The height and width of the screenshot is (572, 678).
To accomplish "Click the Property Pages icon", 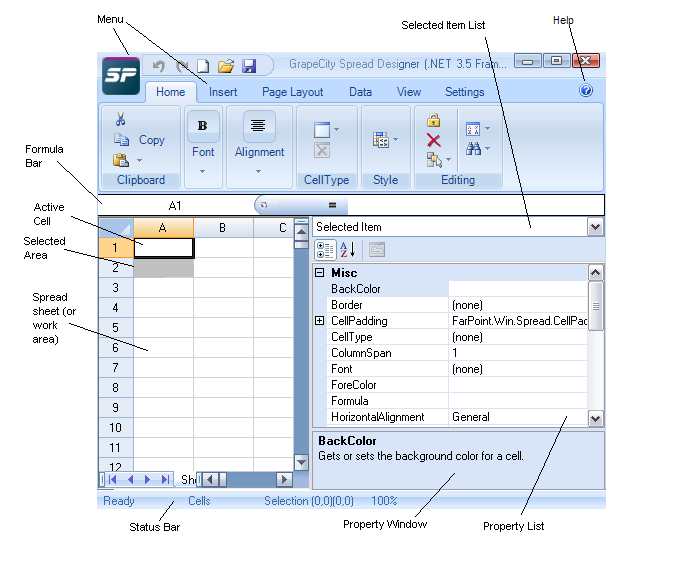I will click(x=377, y=250).
